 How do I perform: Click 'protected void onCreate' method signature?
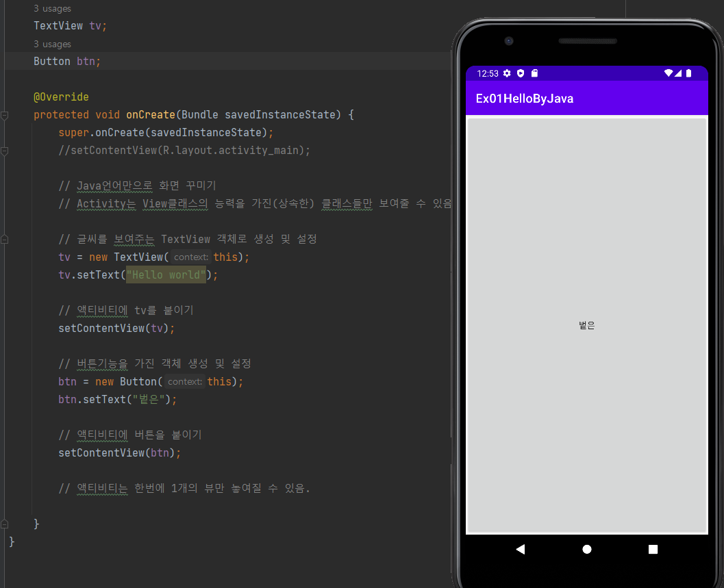click(x=193, y=115)
